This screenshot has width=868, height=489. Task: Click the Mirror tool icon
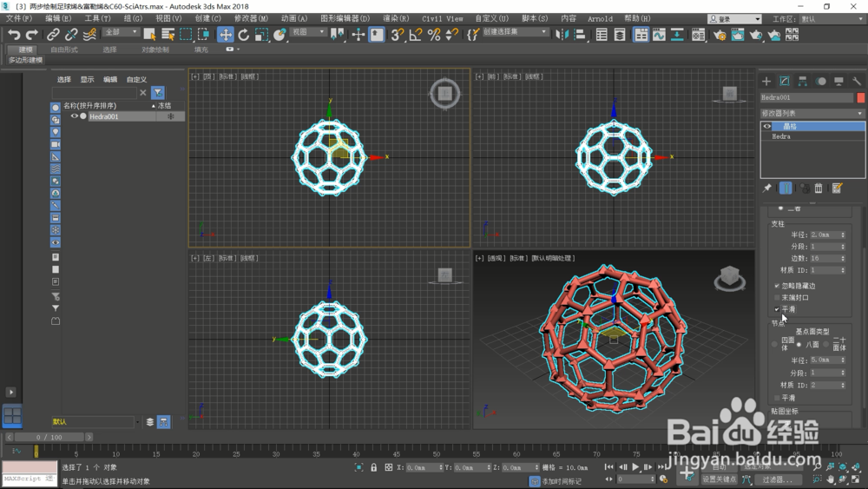coord(562,35)
